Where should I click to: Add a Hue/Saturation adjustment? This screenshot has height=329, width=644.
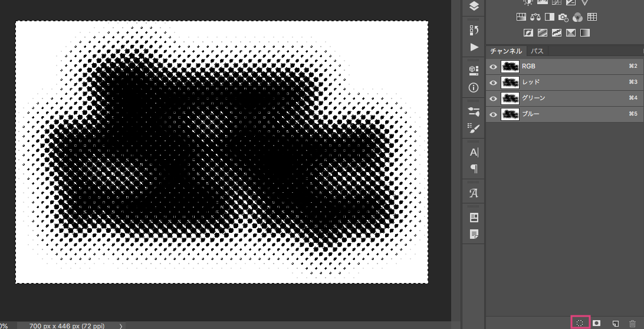[x=521, y=17]
